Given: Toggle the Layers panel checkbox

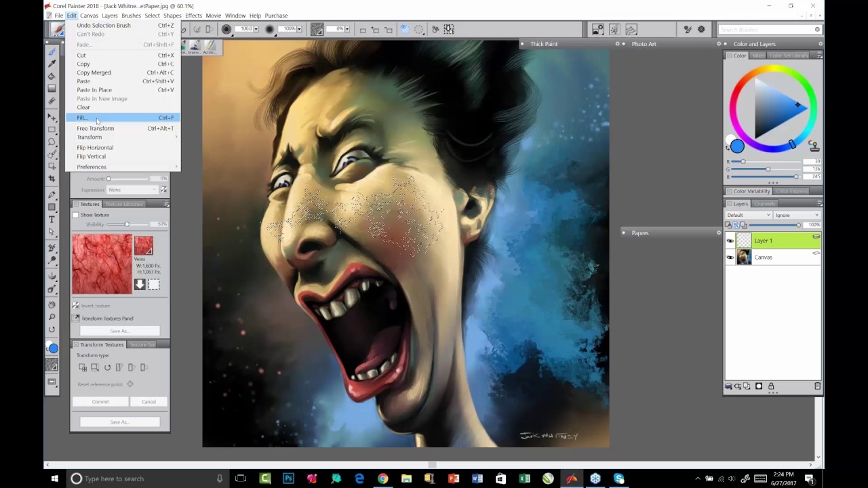Looking at the screenshot, I should point(729,203).
